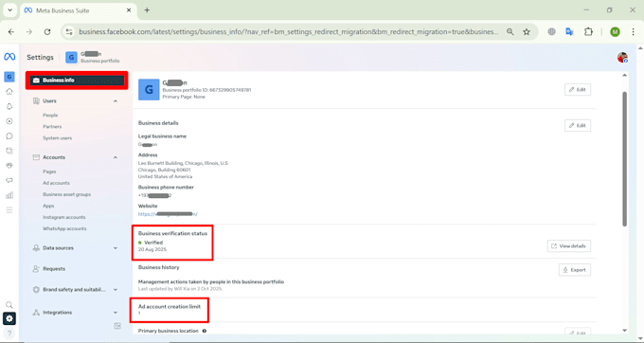
Task: Select Business info in sidebar
Action: (77, 81)
